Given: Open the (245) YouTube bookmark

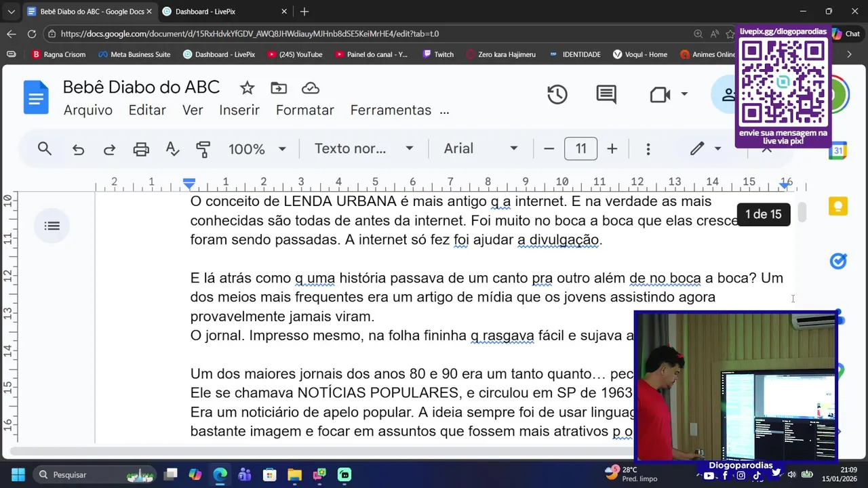Looking at the screenshot, I should pyautogui.click(x=295, y=54).
